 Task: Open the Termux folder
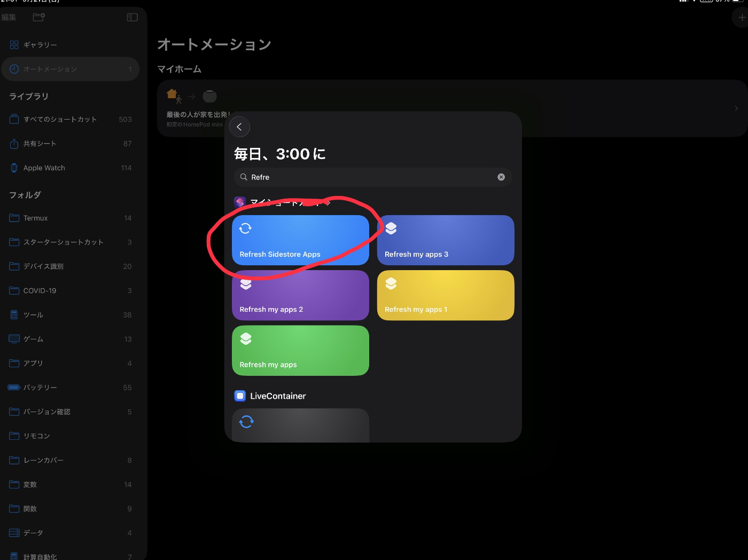pyautogui.click(x=71, y=218)
